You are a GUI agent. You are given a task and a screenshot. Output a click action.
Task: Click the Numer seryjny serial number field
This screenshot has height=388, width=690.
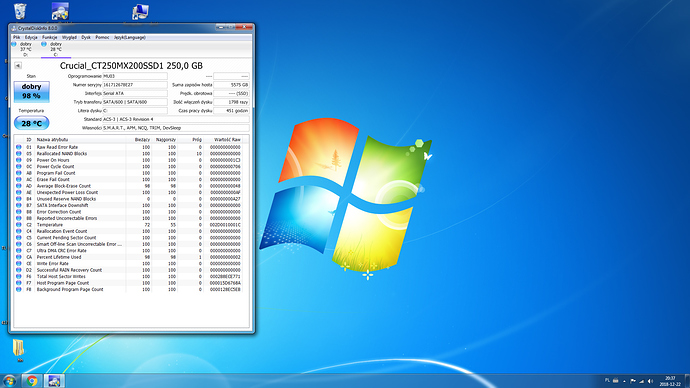[x=135, y=84]
